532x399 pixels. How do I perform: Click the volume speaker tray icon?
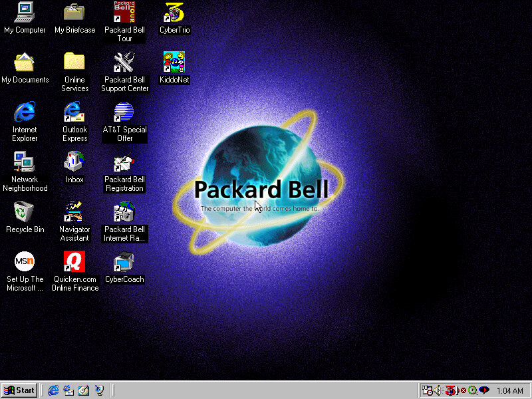point(438,390)
